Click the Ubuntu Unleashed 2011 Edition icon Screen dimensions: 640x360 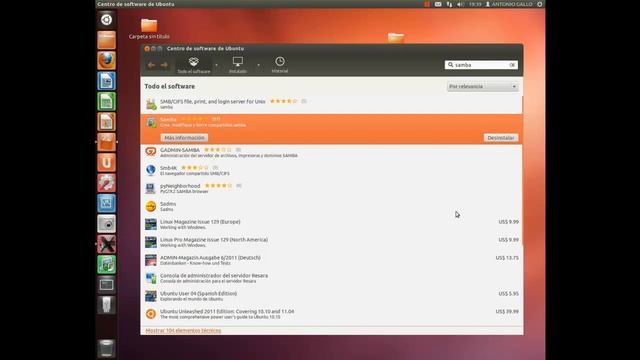coord(151,314)
